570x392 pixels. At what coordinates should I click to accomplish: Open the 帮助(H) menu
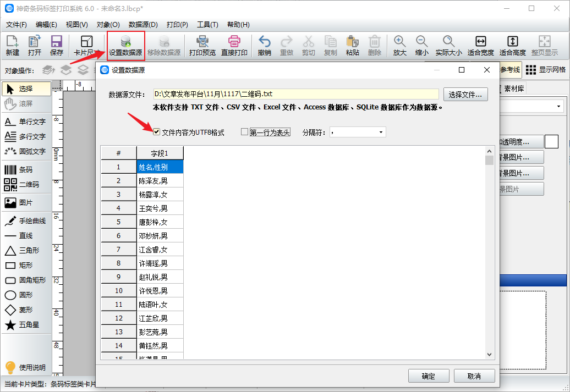(x=238, y=25)
